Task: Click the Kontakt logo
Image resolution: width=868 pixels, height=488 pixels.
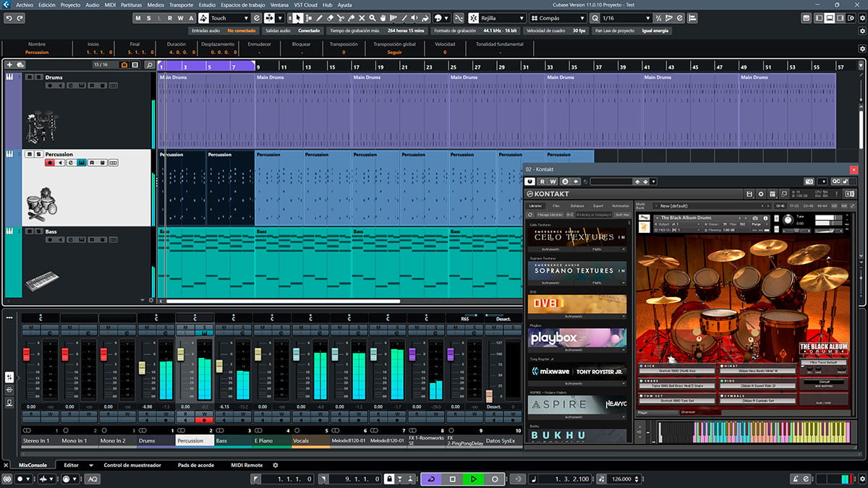Action: 548,194
